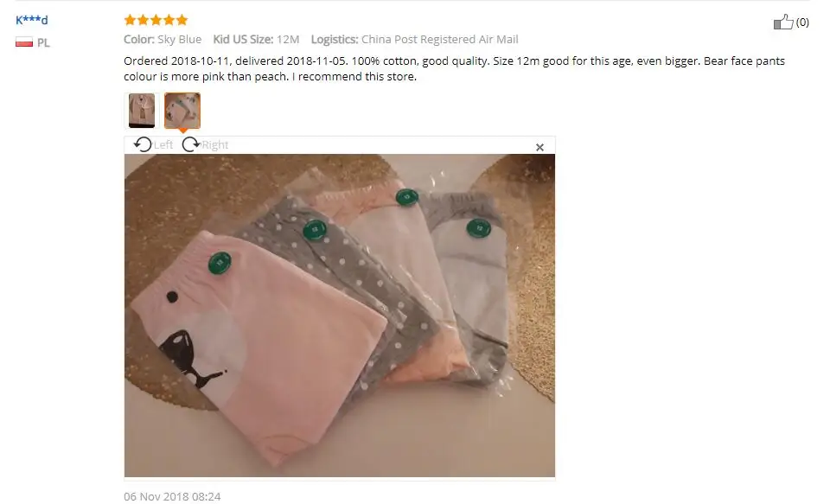Click the five-star rating
Image resolution: width=830 pixels, height=504 pixels.
(156, 20)
